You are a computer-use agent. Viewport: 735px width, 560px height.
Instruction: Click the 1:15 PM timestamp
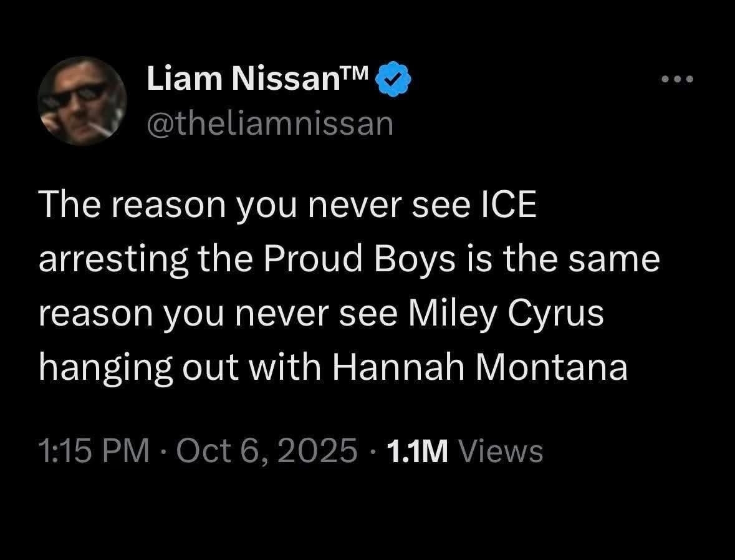(94, 450)
